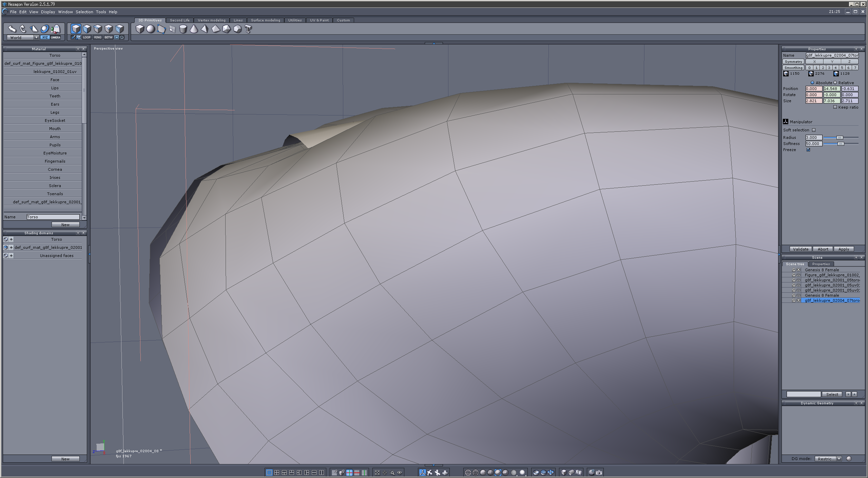Expand the Unassigned faces shading domain
This screenshot has height=478, width=868.
point(11,256)
